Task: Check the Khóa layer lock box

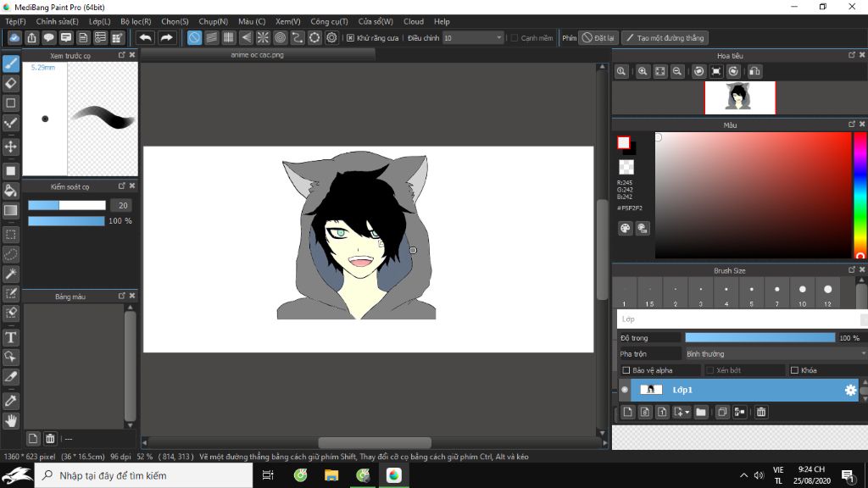Action: [794, 370]
